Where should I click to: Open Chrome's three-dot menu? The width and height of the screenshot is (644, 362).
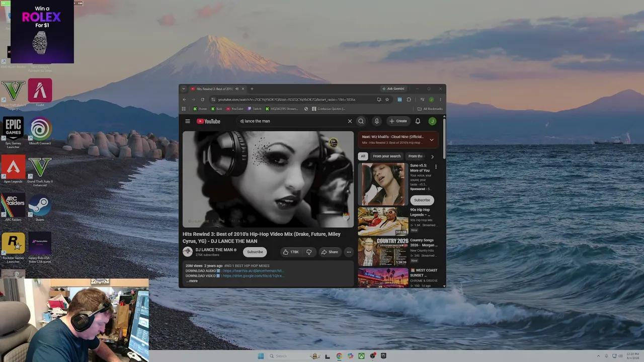(440, 100)
